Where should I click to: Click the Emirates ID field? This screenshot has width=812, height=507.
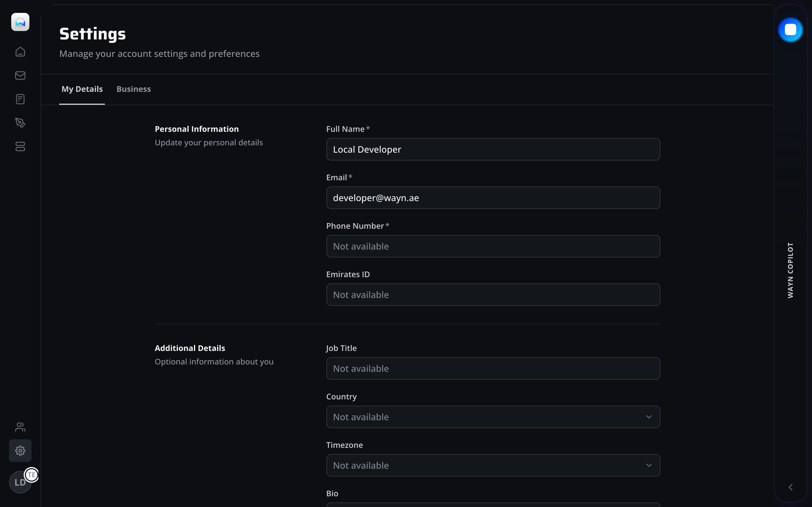[493, 295]
